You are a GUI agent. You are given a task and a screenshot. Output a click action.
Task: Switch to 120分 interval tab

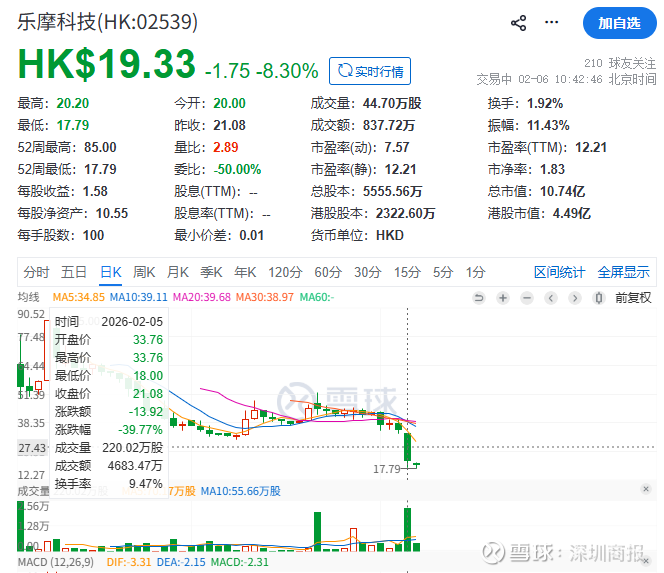click(285, 272)
